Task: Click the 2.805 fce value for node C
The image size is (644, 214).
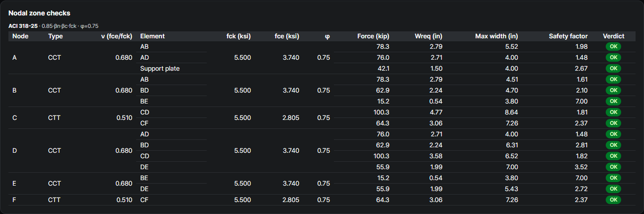Action: coord(290,118)
